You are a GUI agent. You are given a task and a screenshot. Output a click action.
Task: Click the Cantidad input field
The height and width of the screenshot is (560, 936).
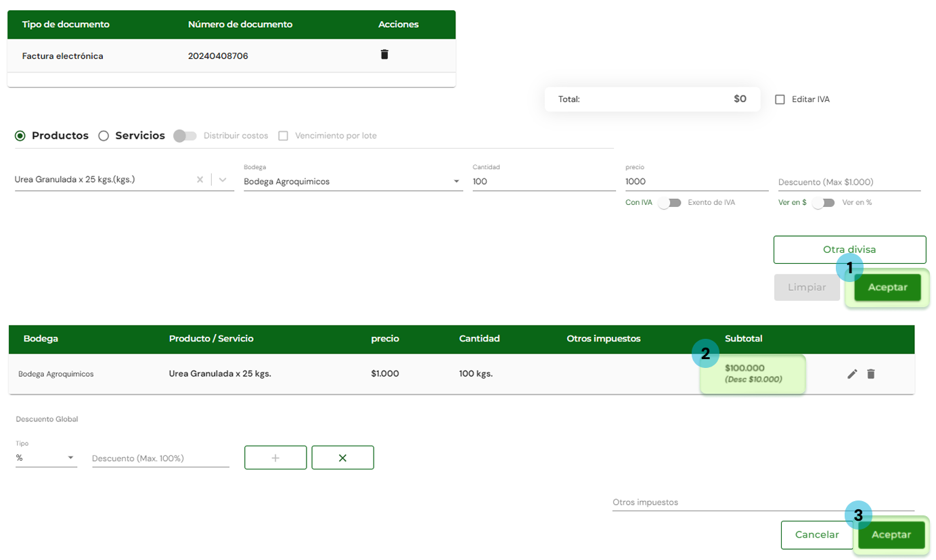[544, 181]
